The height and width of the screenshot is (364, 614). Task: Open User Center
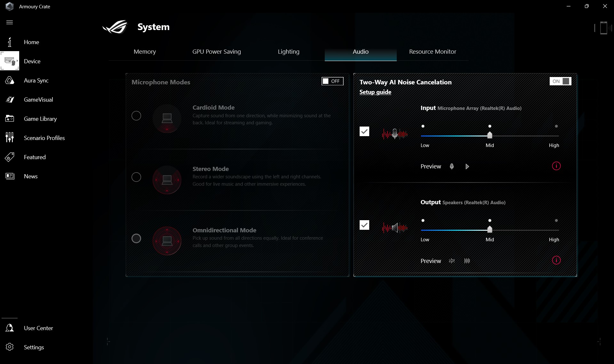38,328
